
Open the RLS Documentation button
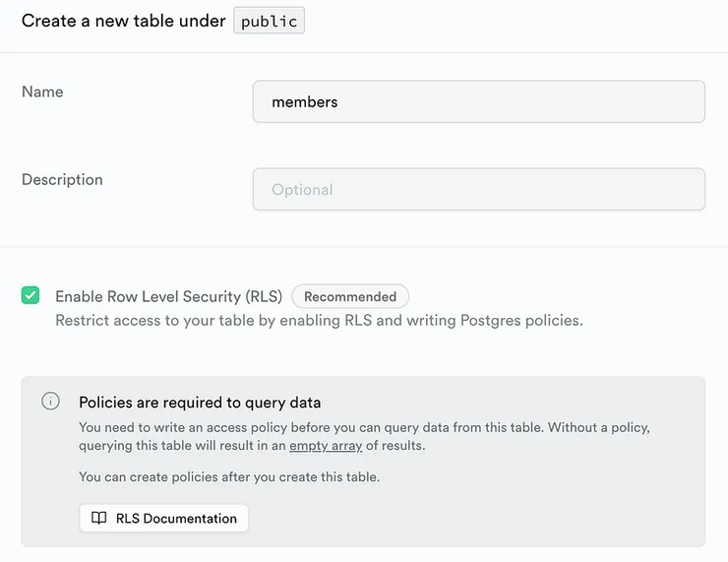(164, 519)
